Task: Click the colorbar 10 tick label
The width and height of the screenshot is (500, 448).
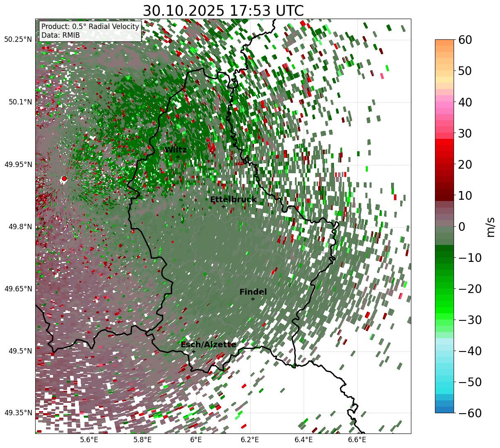Action: coord(465,195)
